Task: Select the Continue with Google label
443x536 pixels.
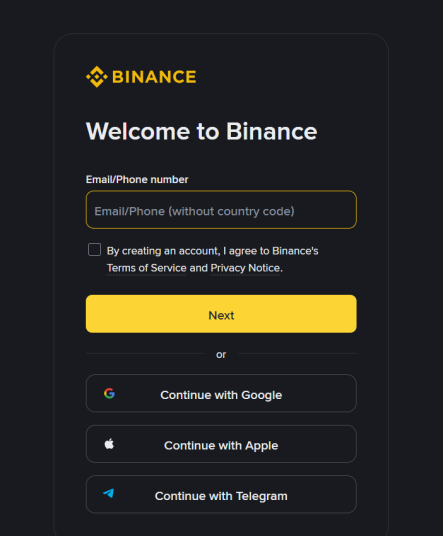Action: [221, 395]
